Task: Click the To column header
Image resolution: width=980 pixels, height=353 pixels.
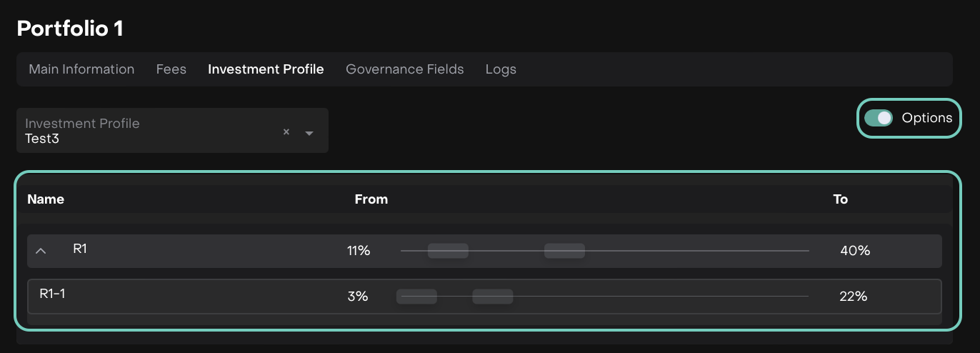Action: pyautogui.click(x=841, y=199)
